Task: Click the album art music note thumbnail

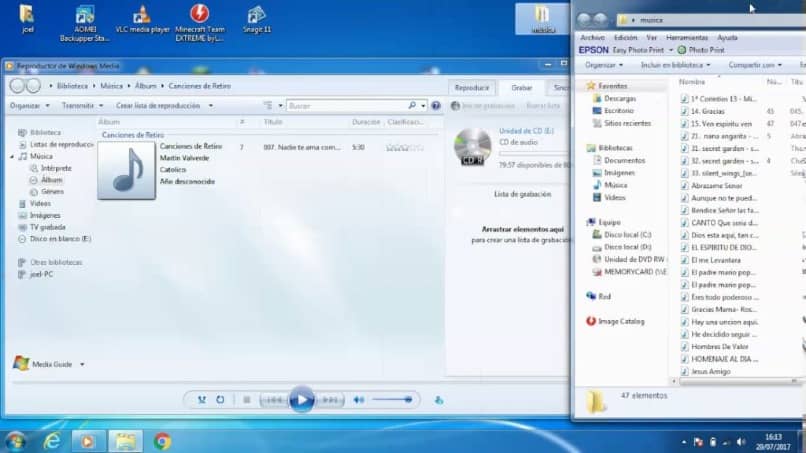Action: click(126, 170)
